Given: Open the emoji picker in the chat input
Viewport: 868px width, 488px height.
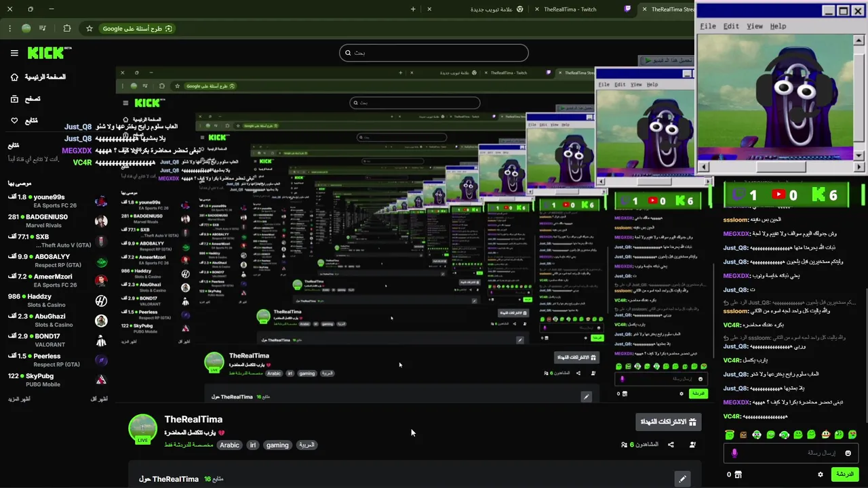Looking at the screenshot, I should click(848, 453).
